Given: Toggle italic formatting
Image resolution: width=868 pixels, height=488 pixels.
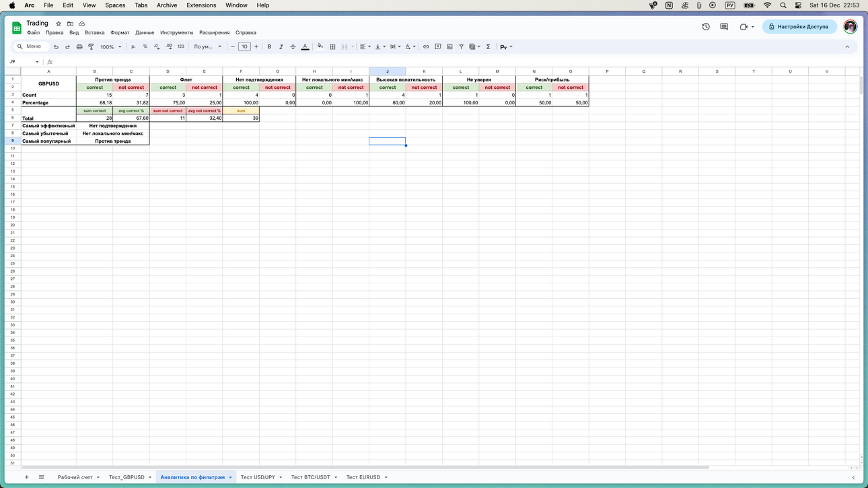Looking at the screenshot, I should pos(281,46).
